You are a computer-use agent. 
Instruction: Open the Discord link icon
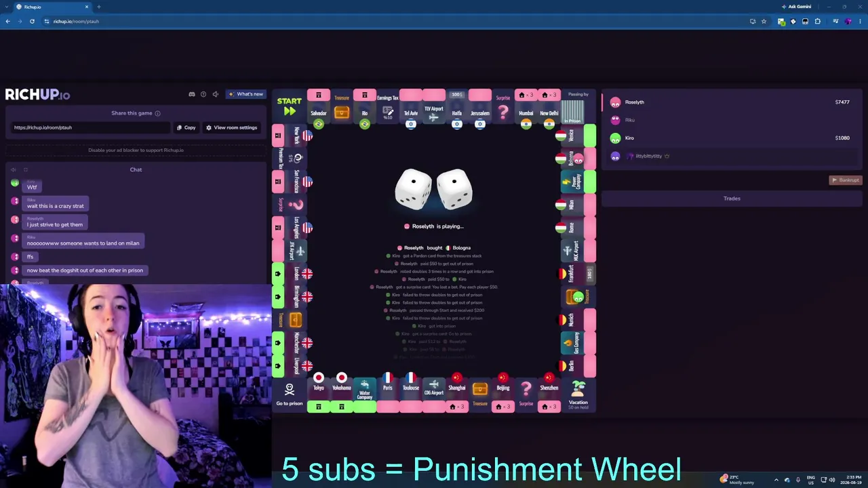[x=191, y=94]
